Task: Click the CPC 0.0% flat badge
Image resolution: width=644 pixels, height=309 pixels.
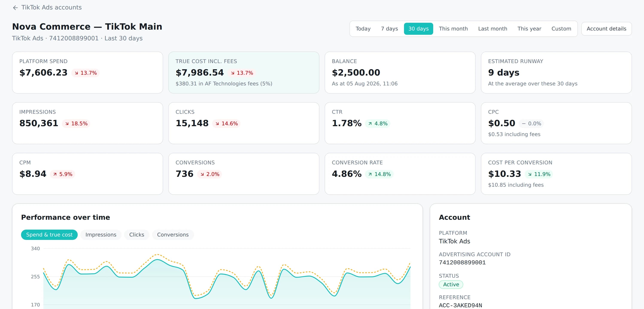Action: point(531,124)
